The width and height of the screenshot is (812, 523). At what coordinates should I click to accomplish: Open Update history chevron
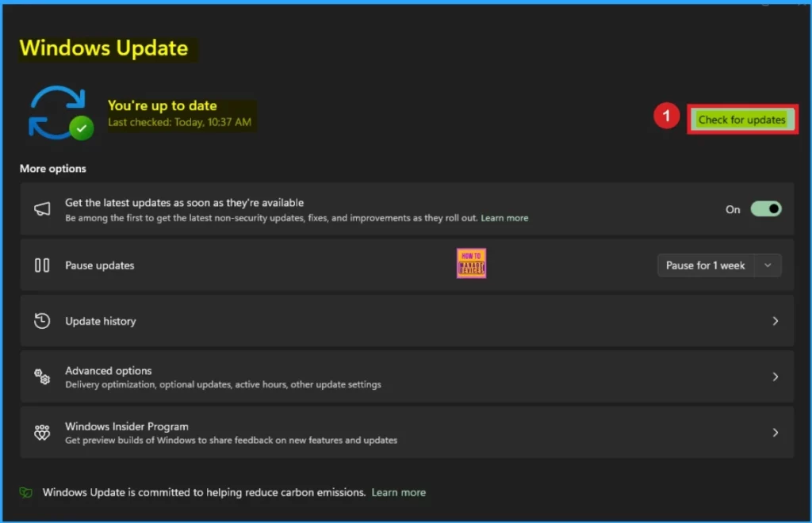pyautogui.click(x=776, y=321)
